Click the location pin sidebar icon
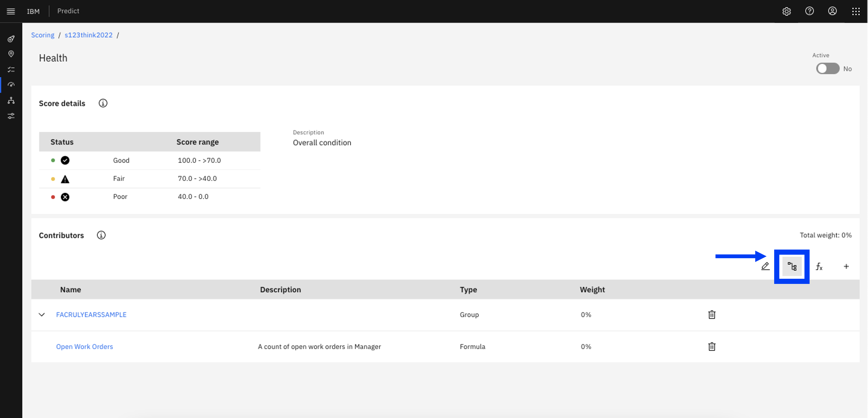Viewport: 868px width, 418px height. tap(11, 54)
